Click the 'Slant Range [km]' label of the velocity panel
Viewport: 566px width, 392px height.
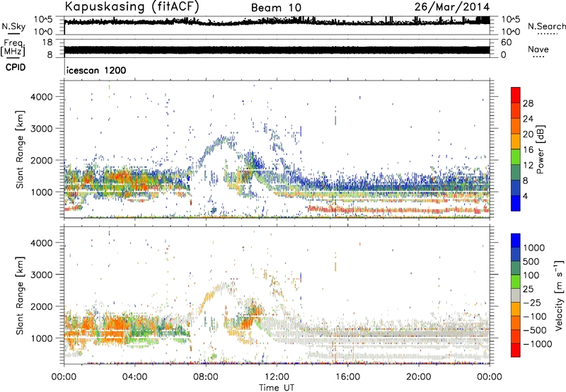coord(20,295)
